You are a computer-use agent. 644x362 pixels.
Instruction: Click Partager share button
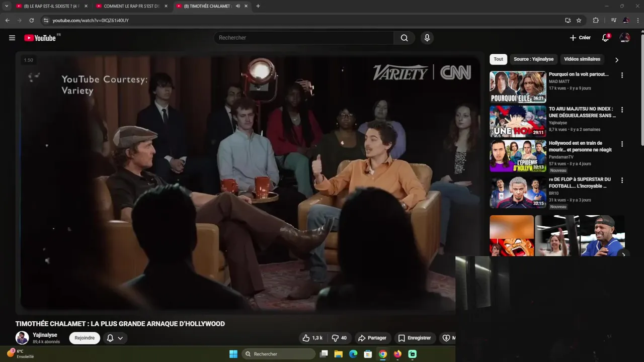[x=372, y=338]
